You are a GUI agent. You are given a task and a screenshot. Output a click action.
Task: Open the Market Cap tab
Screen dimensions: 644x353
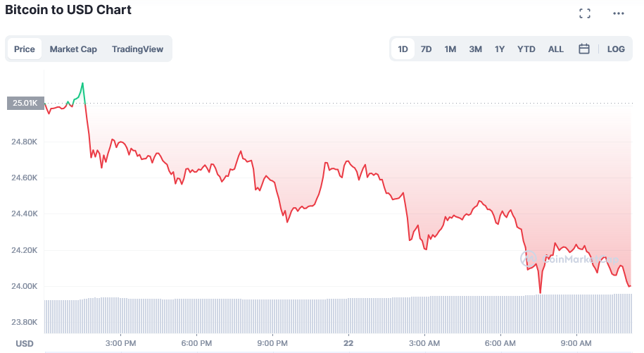click(73, 49)
